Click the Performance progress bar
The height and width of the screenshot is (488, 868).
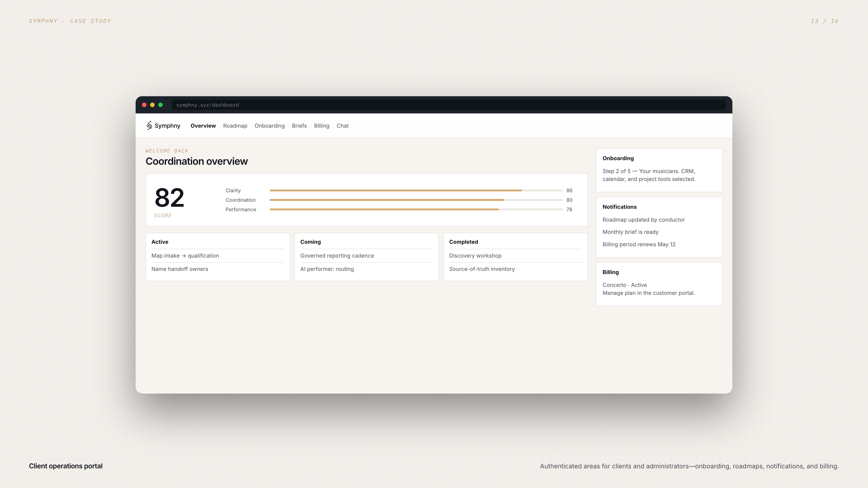[416, 209]
